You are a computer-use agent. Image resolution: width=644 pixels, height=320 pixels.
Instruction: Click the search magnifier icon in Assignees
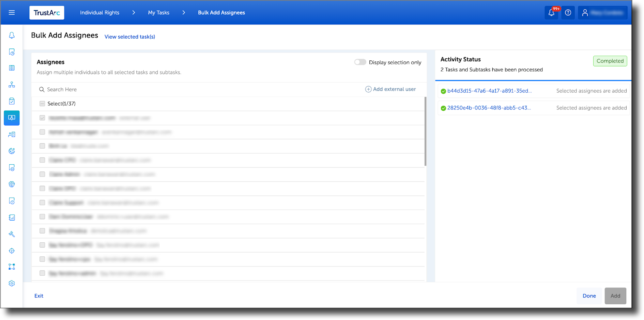coord(41,89)
